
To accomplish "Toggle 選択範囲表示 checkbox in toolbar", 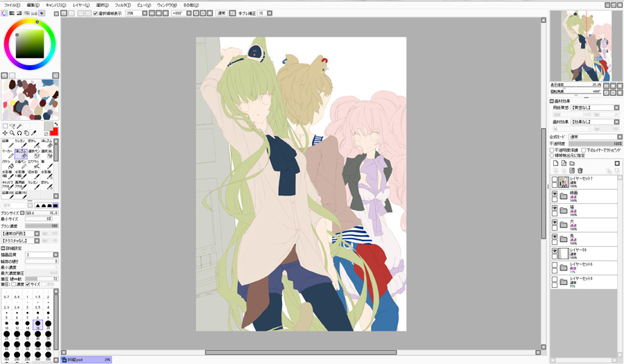I will point(96,13).
